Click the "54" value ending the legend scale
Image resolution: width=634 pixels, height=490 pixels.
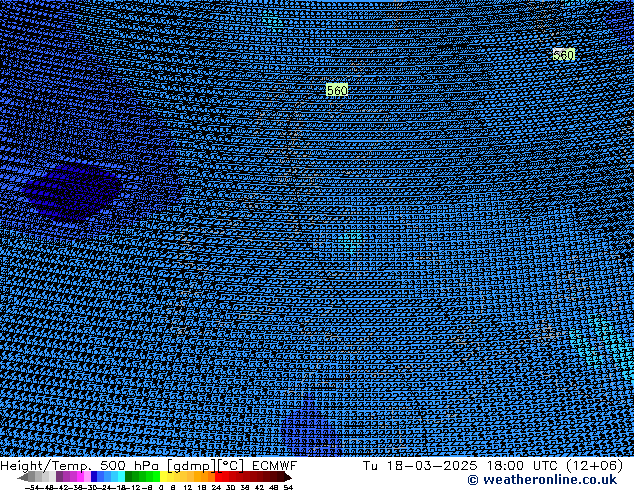[x=288, y=487]
